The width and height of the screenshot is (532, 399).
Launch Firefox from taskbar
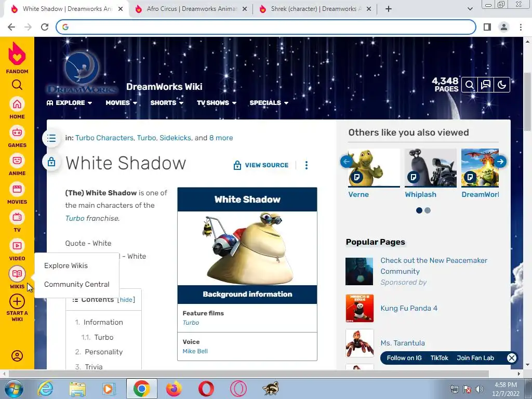[x=174, y=389]
